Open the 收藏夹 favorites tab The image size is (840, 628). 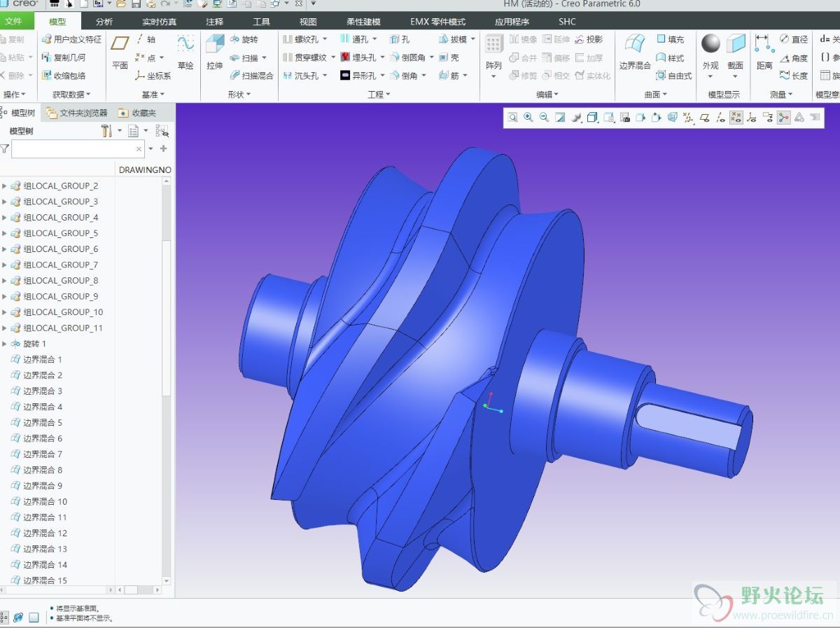pyautogui.click(x=137, y=113)
